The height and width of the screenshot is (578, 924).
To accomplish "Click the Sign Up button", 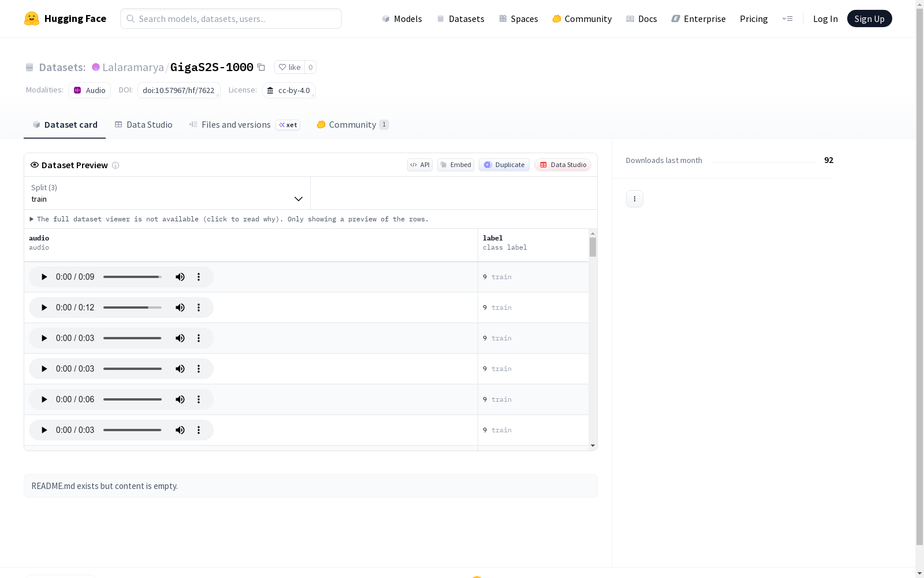I will pos(869,18).
